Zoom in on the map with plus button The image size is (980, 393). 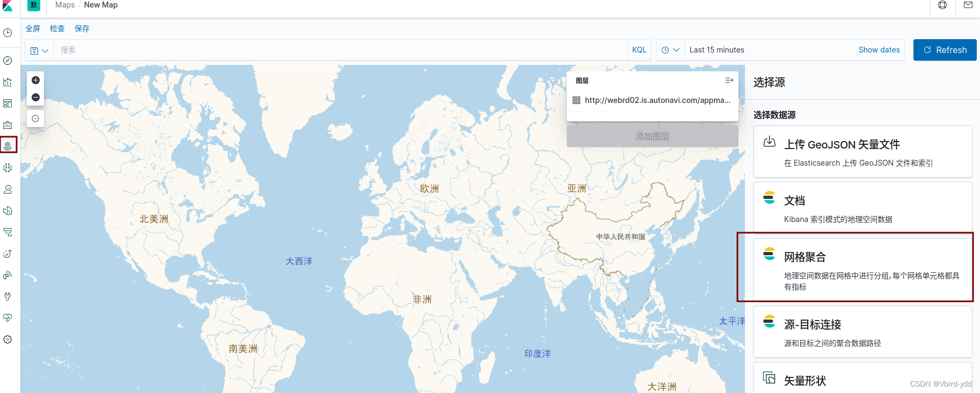coord(35,80)
